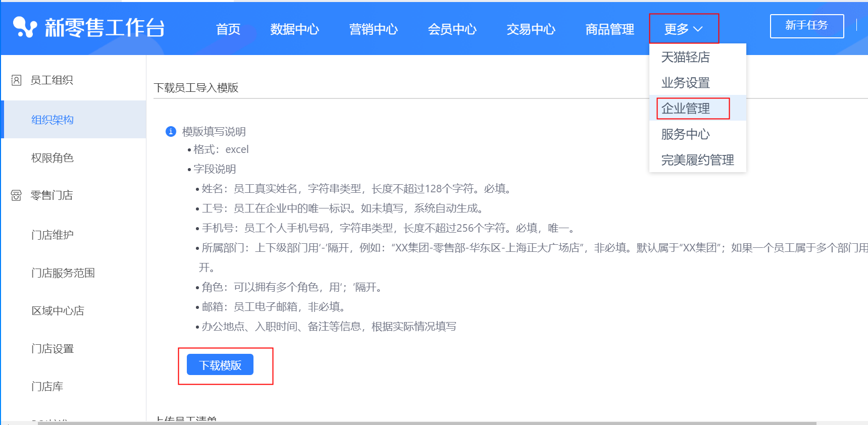Collapse the 更多 dropdown menu
This screenshot has width=868, height=425.
click(x=683, y=29)
